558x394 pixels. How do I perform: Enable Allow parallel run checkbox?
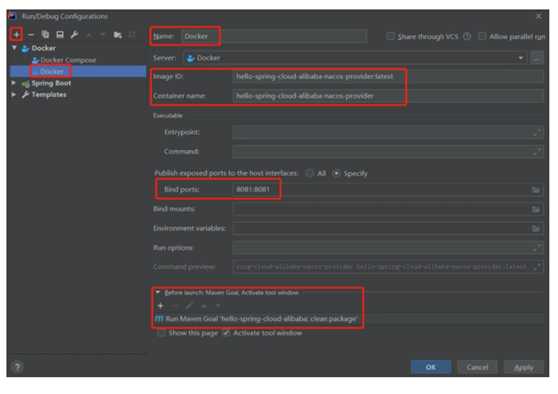click(482, 36)
